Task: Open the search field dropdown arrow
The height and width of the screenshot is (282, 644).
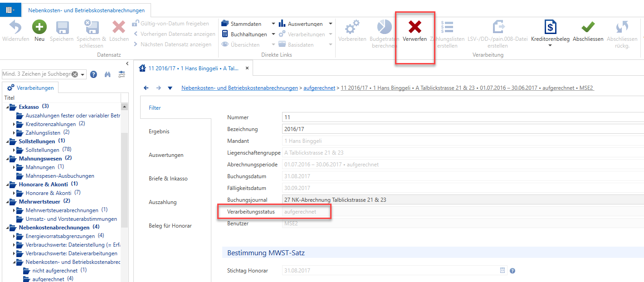Action: tap(83, 74)
